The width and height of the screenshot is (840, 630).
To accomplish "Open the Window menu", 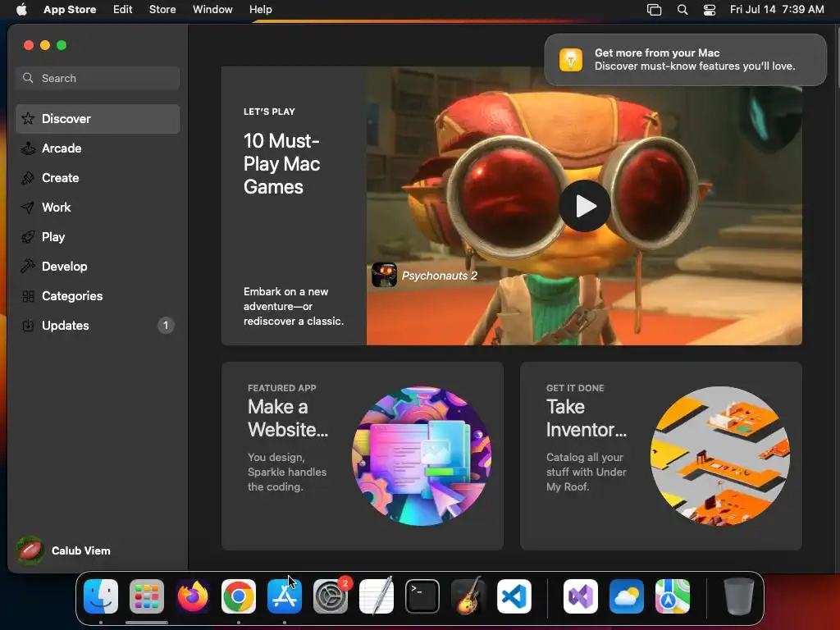I will click(212, 9).
